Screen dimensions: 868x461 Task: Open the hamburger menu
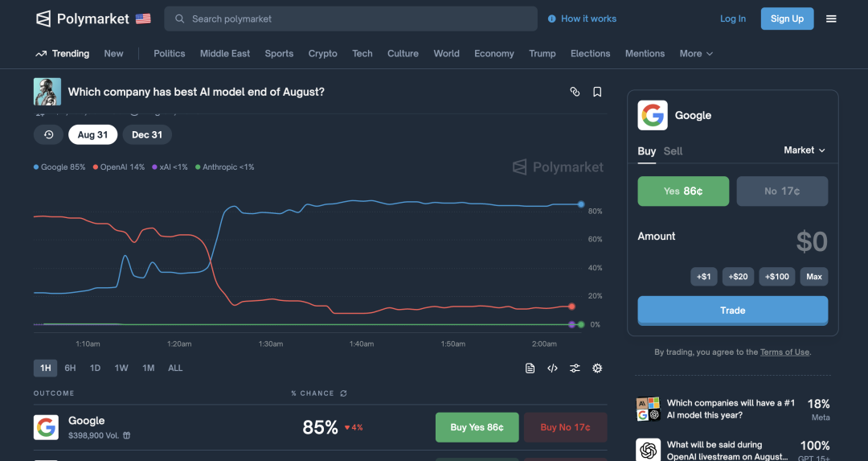831,19
